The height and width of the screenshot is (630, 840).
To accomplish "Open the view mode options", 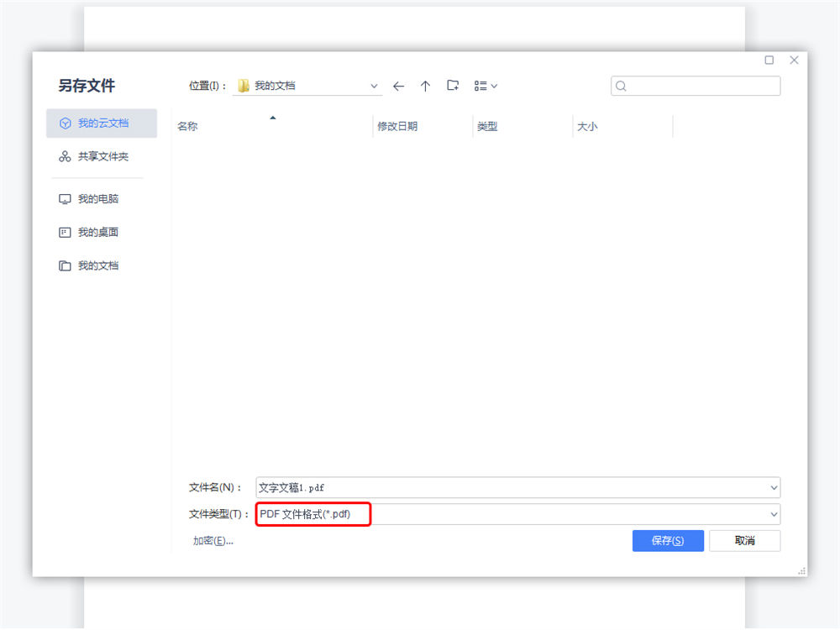I will 486,86.
